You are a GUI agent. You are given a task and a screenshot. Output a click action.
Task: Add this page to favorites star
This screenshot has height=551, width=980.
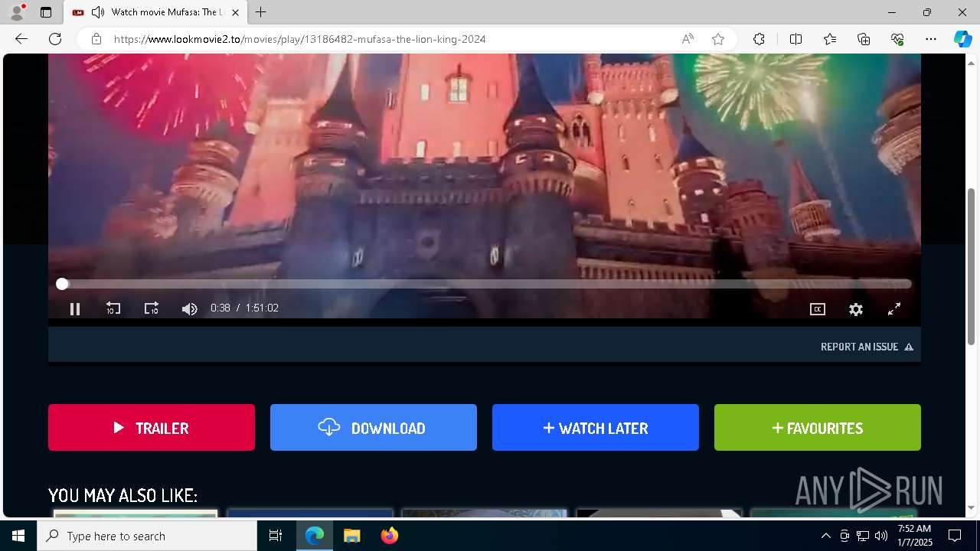(x=718, y=39)
